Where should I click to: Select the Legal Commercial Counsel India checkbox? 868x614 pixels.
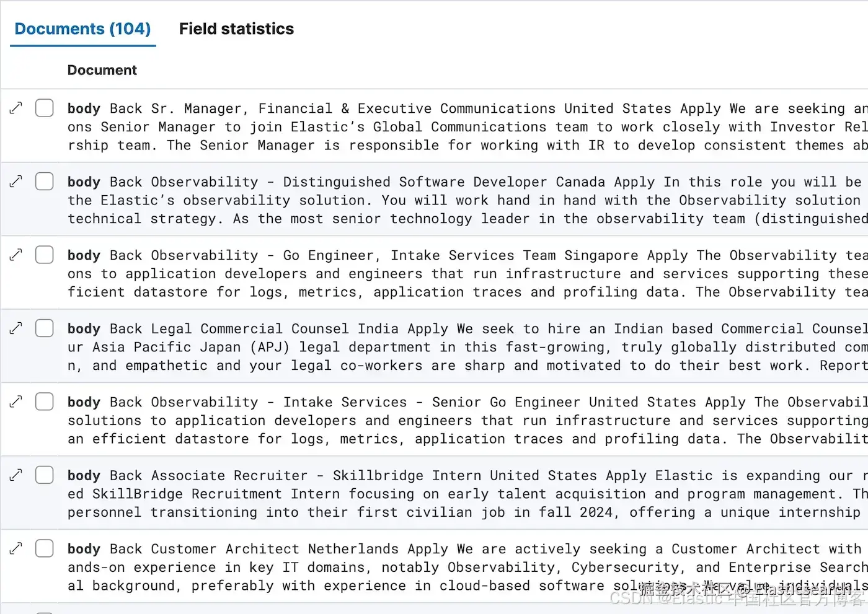(x=45, y=328)
